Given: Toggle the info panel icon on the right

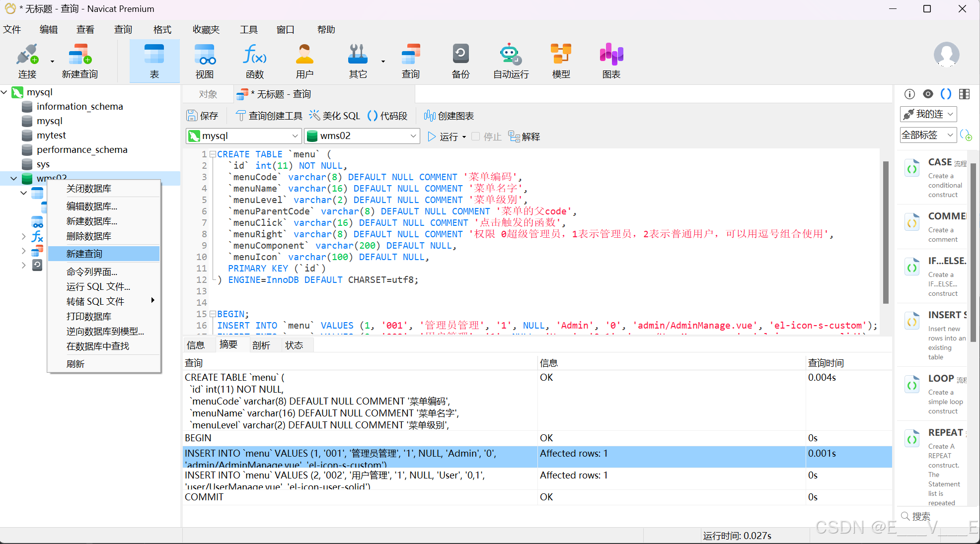Looking at the screenshot, I should point(909,94).
